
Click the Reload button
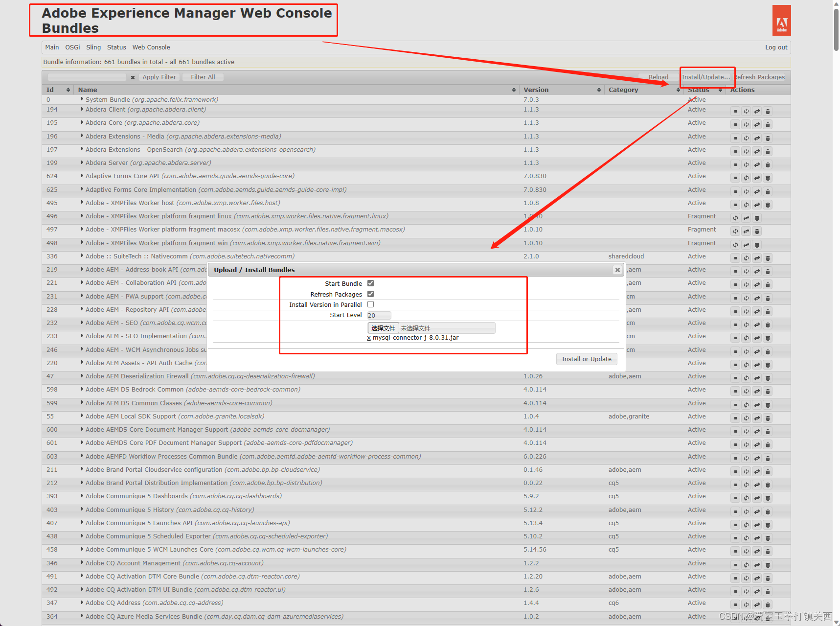(x=658, y=77)
